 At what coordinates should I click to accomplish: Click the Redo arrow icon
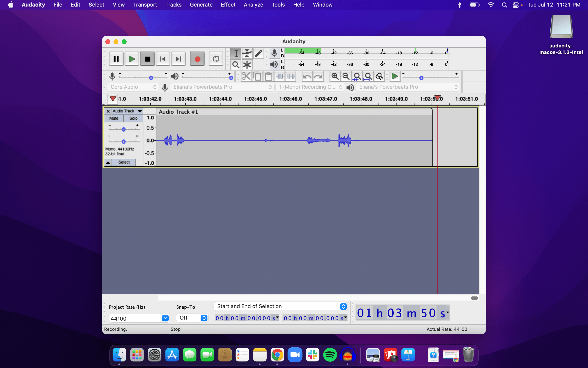coord(318,76)
